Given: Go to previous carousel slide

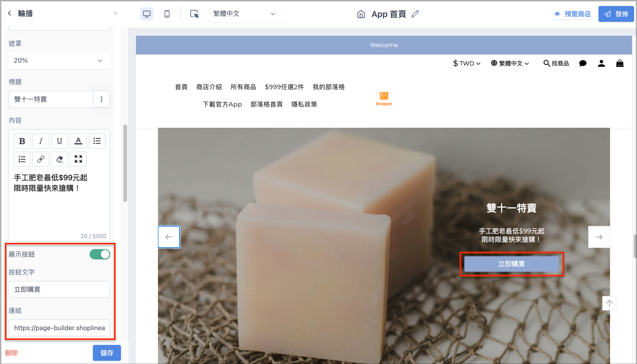Looking at the screenshot, I should (169, 237).
